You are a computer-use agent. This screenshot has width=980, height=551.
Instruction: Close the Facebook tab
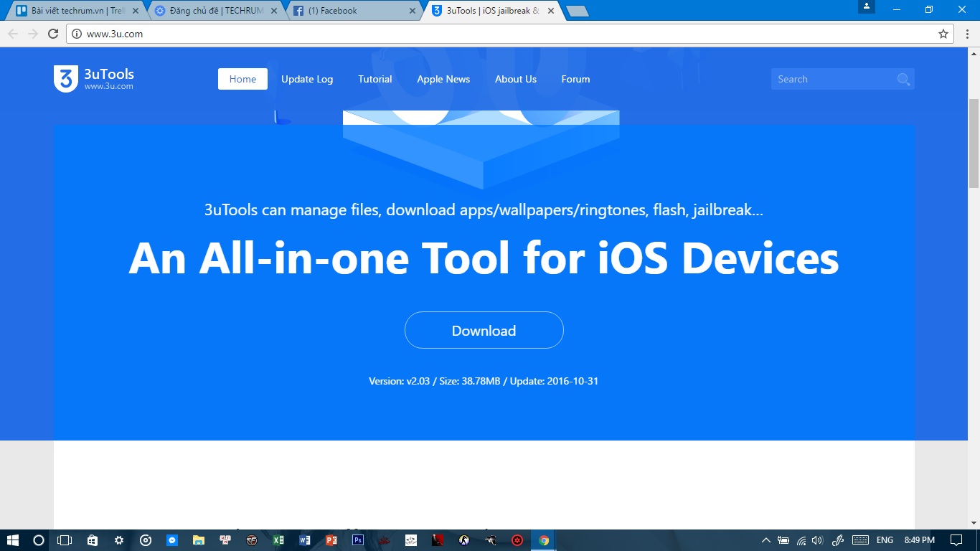[412, 11]
